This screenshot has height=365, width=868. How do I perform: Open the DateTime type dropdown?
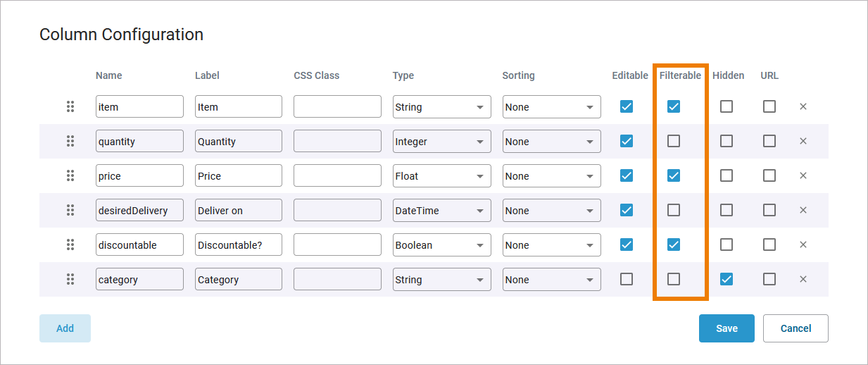click(441, 210)
